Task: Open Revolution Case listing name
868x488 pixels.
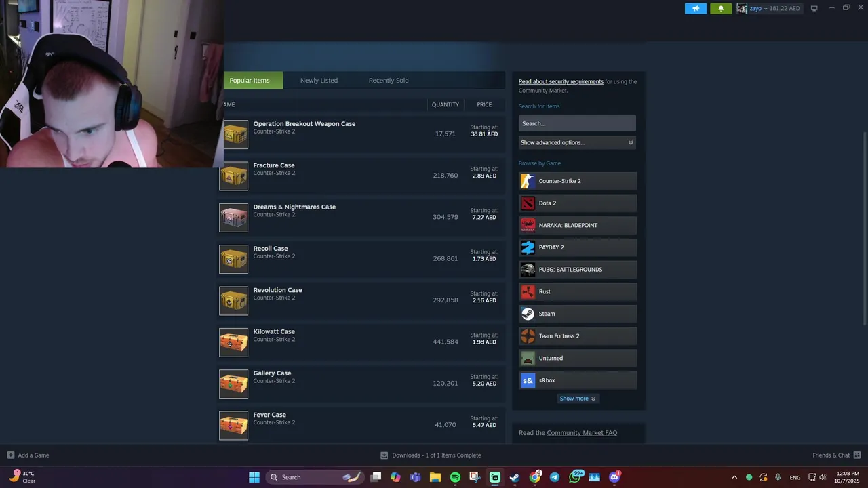Action: point(277,290)
